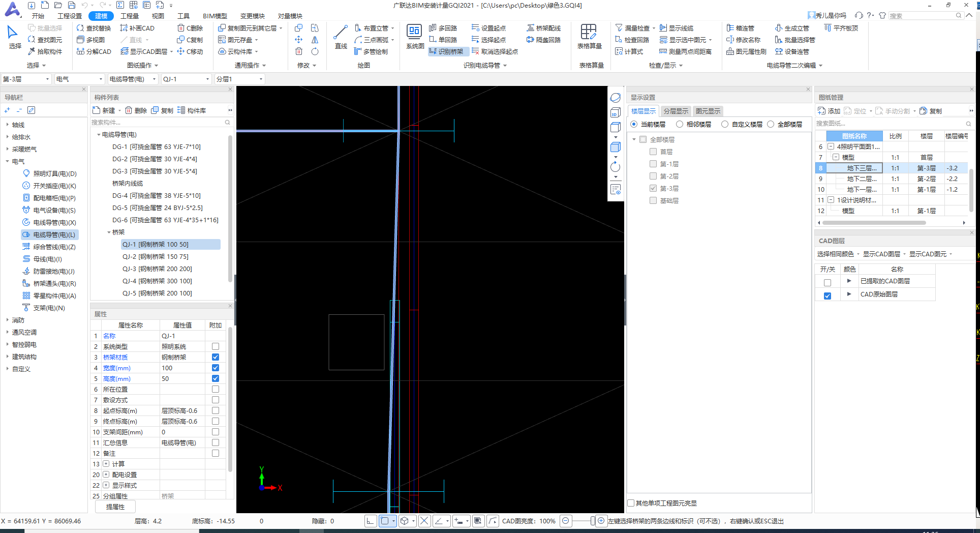The width and height of the screenshot is (980, 533).
Task: Open the 开始 ribbon tab
Action: point(38,16)
